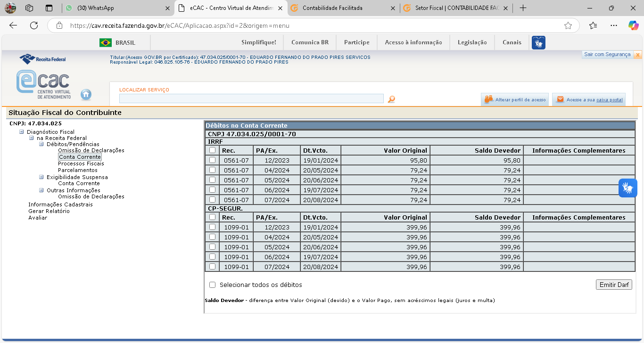Click the browser address bar URL
The height and width of the screenshot is (343, 644).
pyautogui.click(x=180, y=25)
